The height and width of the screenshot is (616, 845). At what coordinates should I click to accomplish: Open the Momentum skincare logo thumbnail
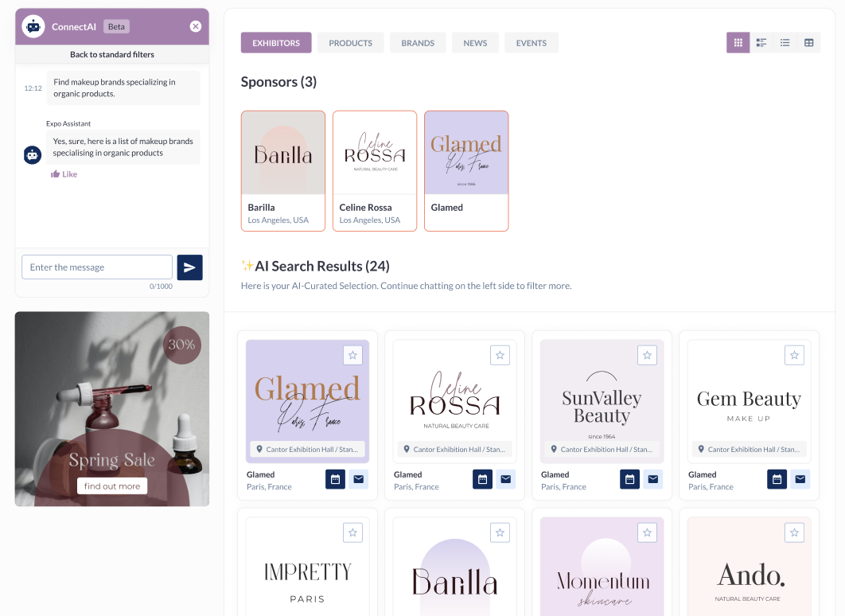click(602, 567)
